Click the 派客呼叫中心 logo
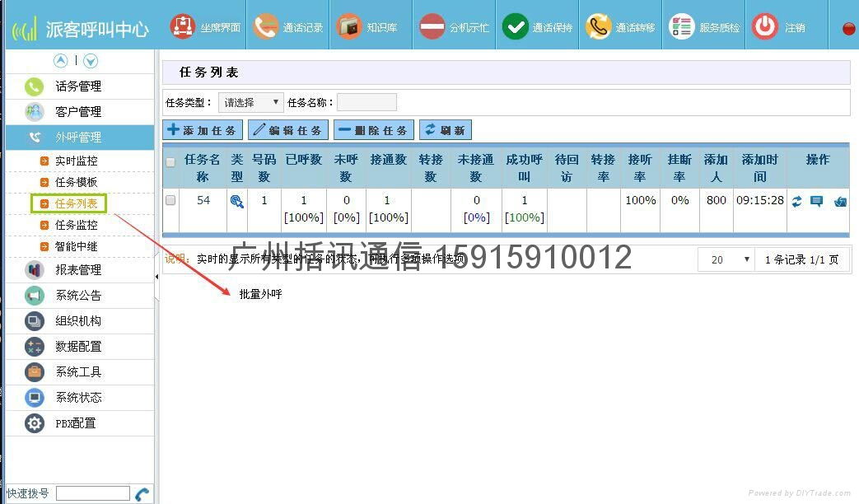 (x=81, y=29)
